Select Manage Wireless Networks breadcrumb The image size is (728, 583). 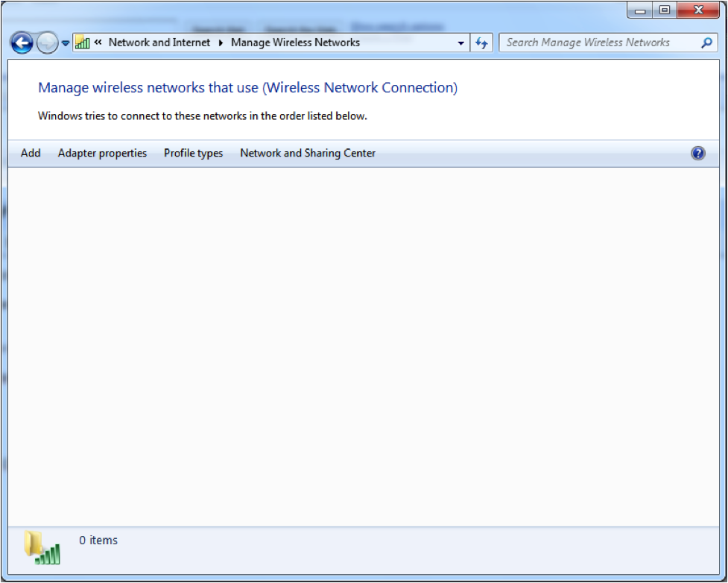pos(295,42)
